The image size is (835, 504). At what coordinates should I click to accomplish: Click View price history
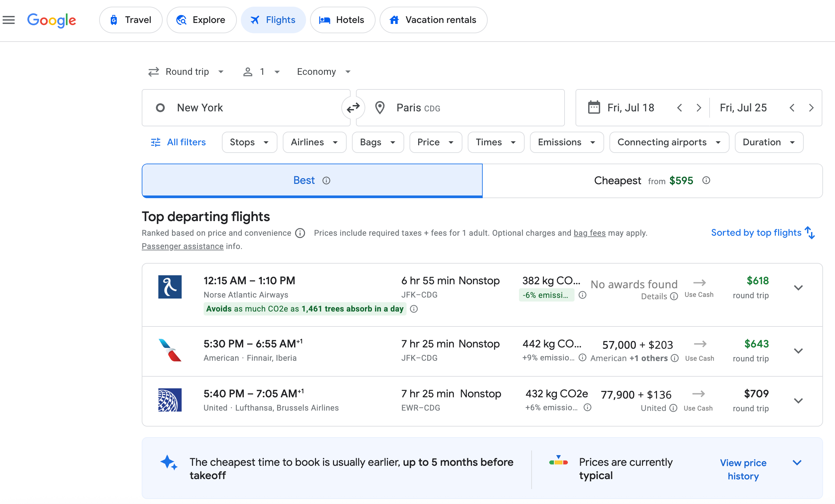[743, 469]
